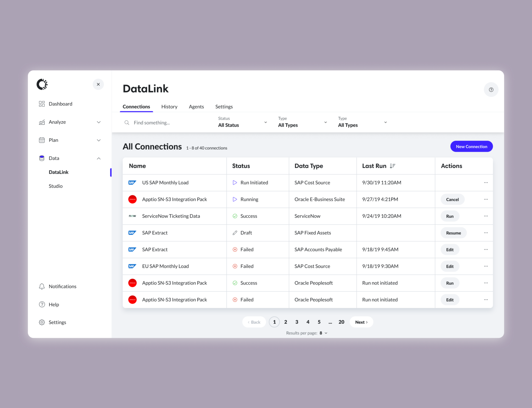This screenshot has width=532, height=408.
Task: Click the search magnifier icon
Action: click(x=127, y=122)
